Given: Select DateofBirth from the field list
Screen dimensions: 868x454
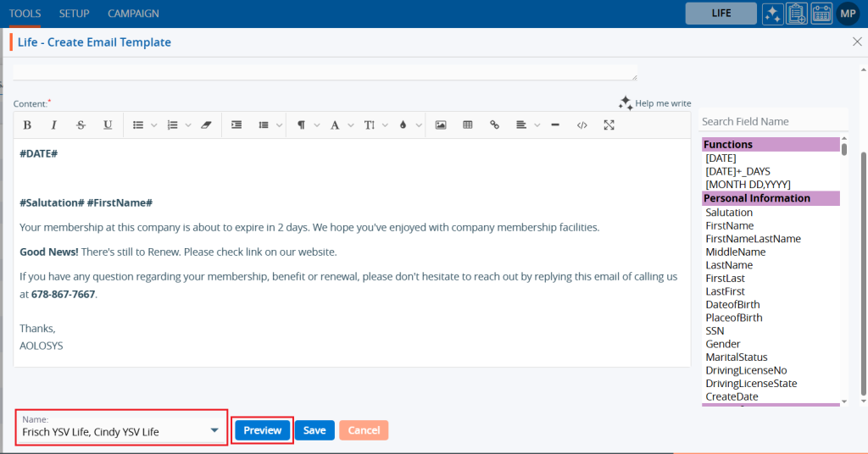Looking at the screenshot, I should pos(732,304).
